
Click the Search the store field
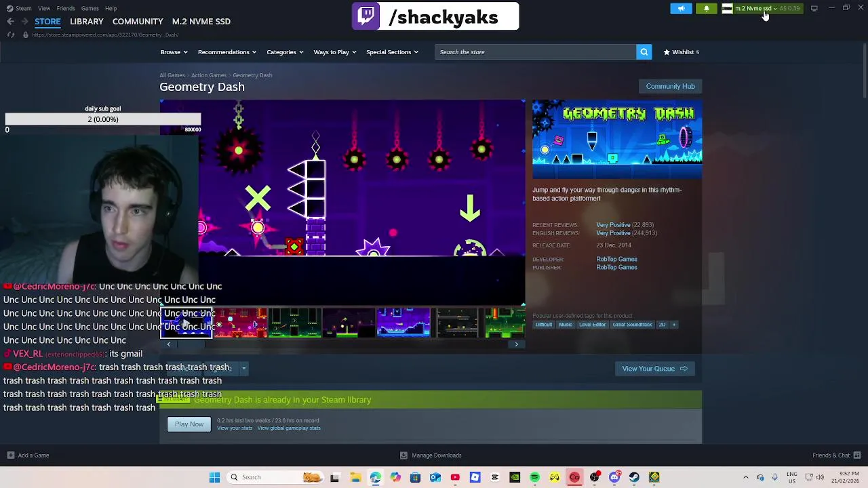pos(535,52)
